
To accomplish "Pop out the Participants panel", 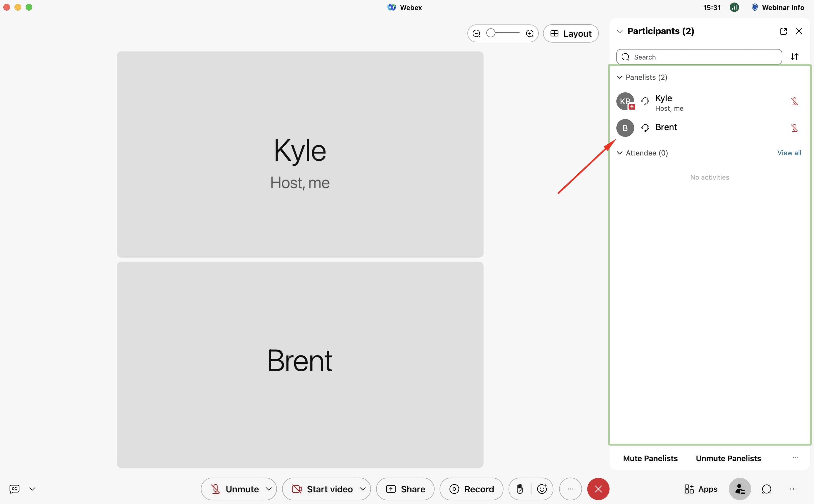I will tap(783, 31).
